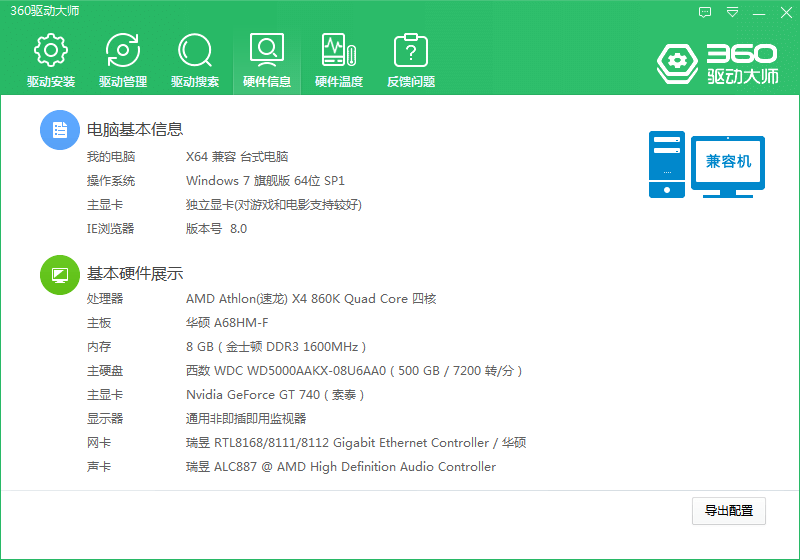The height and width of the screenshot is (560, 800).
Task: Select text 'Windows 7 旗舰版 64位 SP1'
Action: tap(265, 181)
